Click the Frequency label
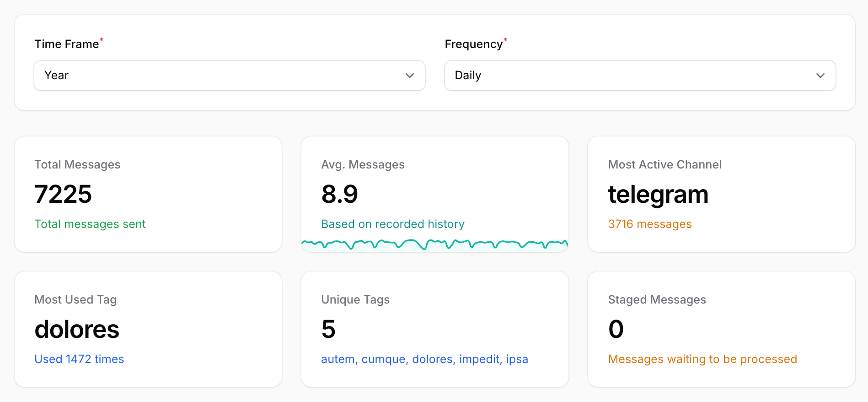Image resolution: width=868 pixels, height=402 pixels. tap(474, 44)
